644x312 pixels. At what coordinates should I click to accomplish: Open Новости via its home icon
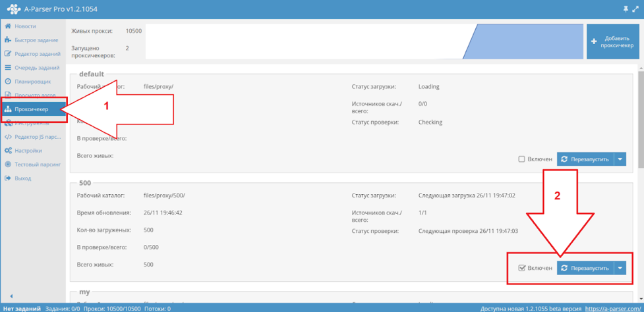point(7,26)
